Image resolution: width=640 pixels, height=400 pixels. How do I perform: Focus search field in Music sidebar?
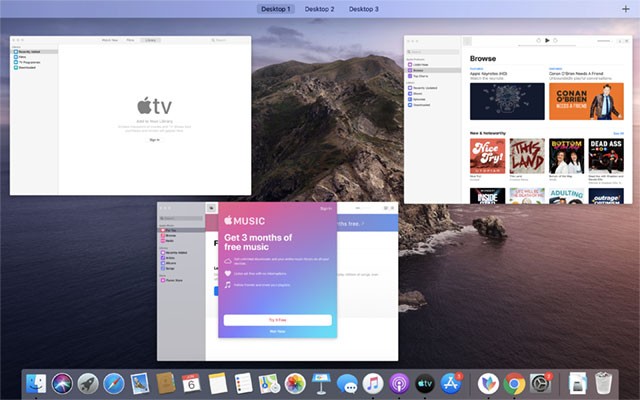tap(181, 218)
